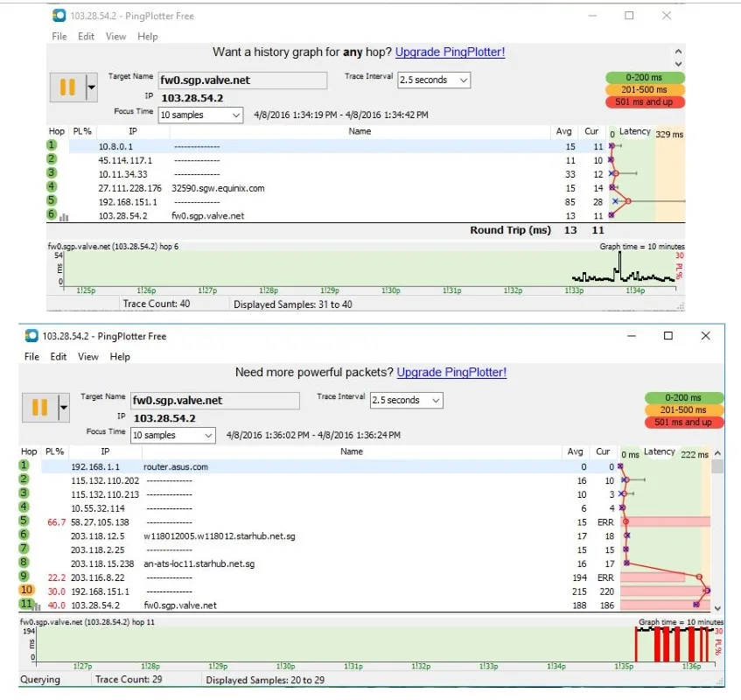741x700 pixels.
Task: Follow the Upgrade PingPlotter link in upper window
Action: (x=450, y=52)
